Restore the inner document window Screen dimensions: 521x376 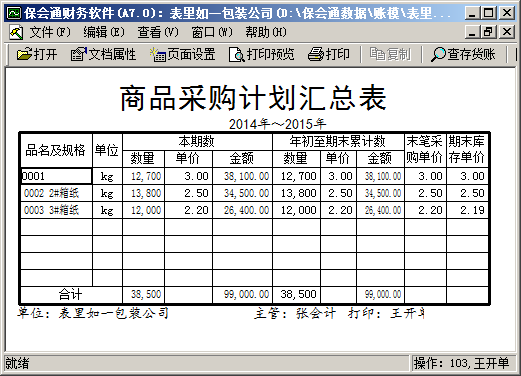488,32
